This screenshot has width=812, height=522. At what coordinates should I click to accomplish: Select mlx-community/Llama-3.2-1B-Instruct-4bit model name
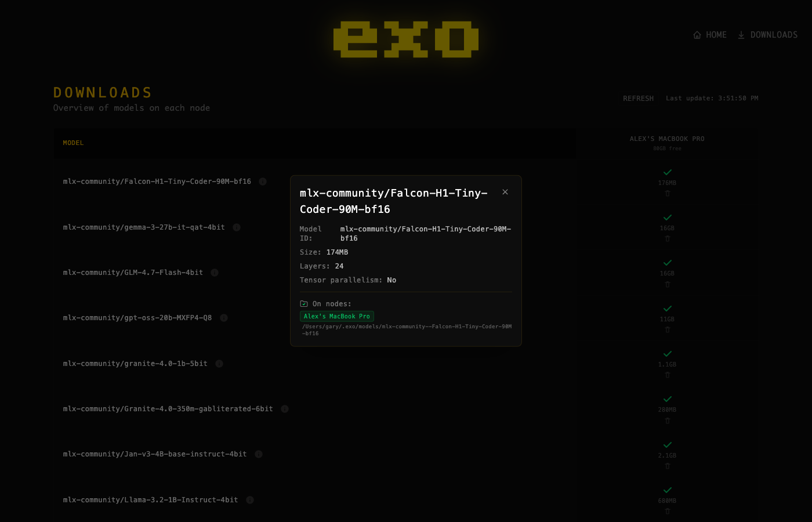(150, 500)
